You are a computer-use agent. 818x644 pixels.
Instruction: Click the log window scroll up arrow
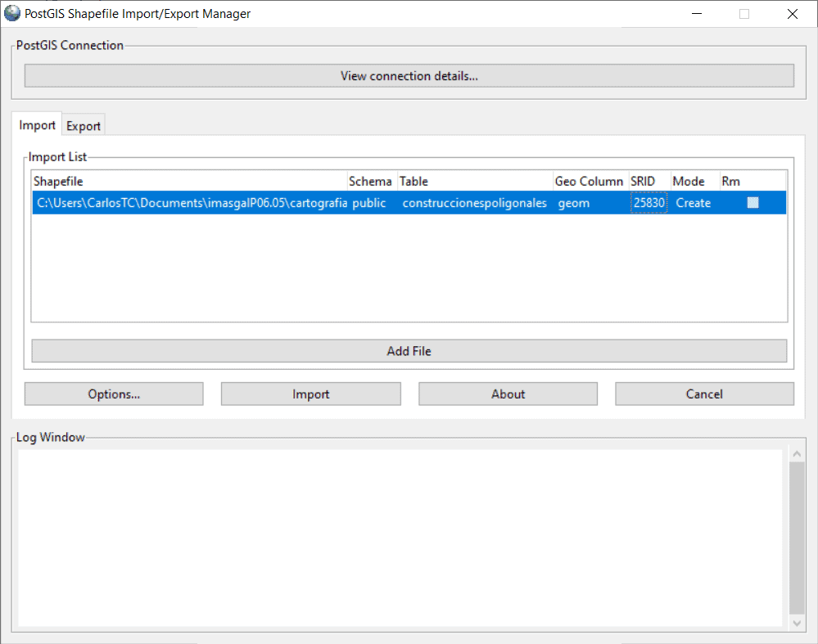tap(797, 453)
